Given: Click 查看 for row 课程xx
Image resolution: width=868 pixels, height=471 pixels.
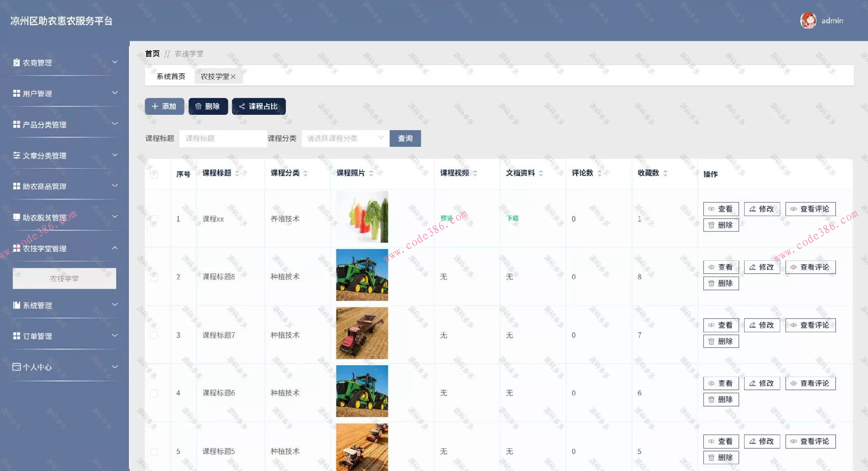Looking at the screenshot, I should pyautogui.click(x=721, y=209).
